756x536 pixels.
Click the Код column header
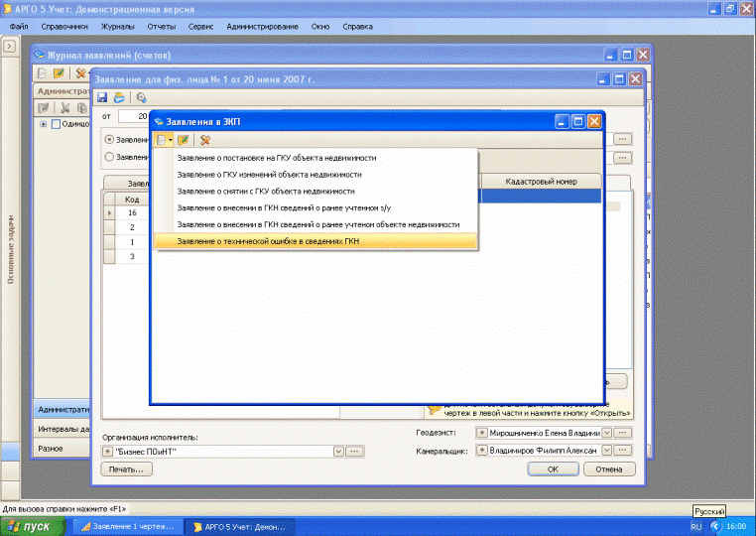click(x=132, y=200)
